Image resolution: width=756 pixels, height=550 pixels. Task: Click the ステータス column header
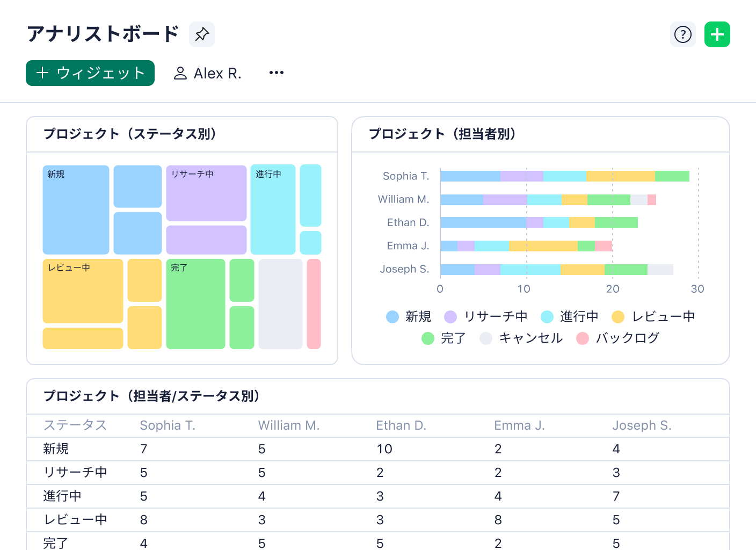[75, 425]
